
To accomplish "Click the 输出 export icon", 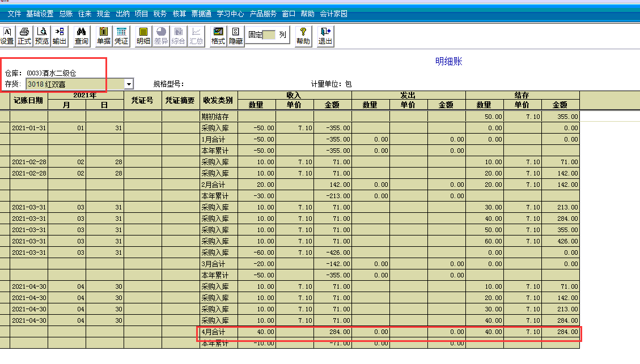I will (59, 36).
